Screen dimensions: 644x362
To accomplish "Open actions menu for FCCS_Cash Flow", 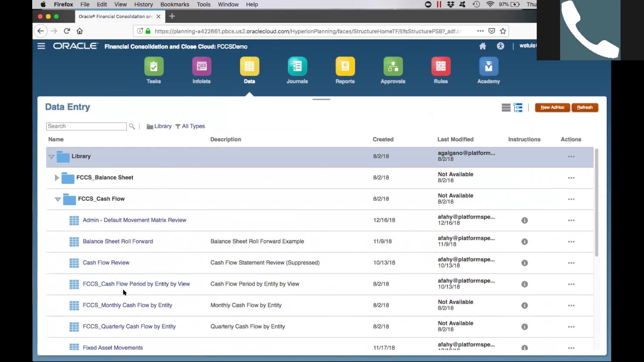I will click(571, 199).
